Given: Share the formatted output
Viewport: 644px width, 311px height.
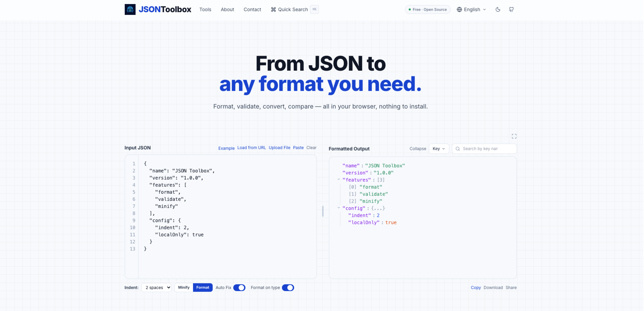Looking at the screenshot, I should 511,288.
